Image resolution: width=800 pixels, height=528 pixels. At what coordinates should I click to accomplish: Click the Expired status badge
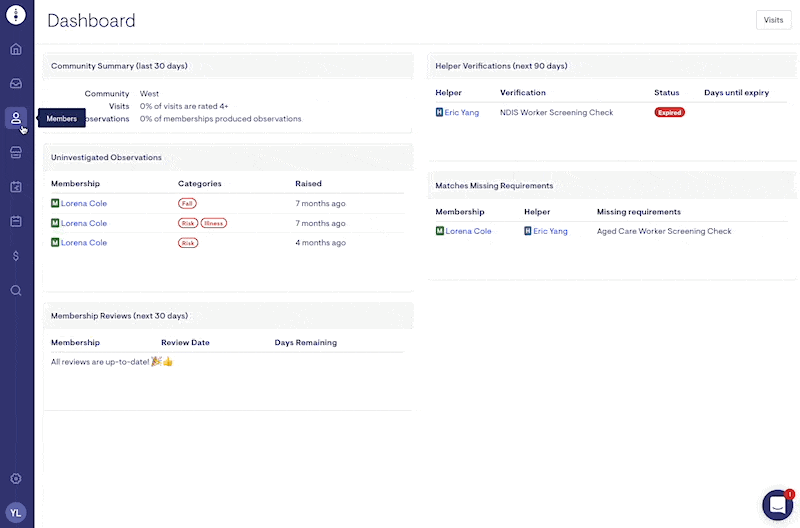pos(669,113)
